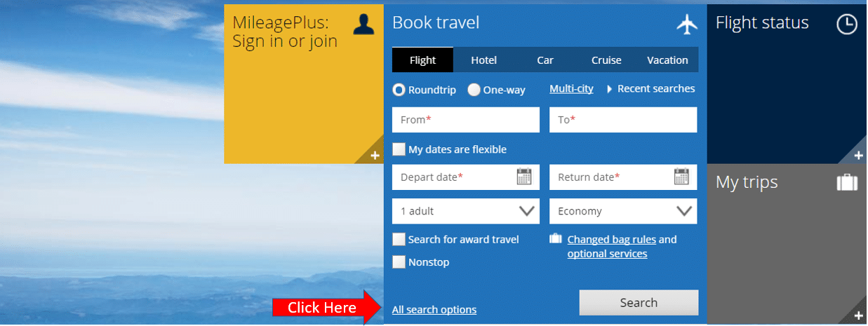
Task: Click the Flight status clock icon
Action: coord(847,24)
